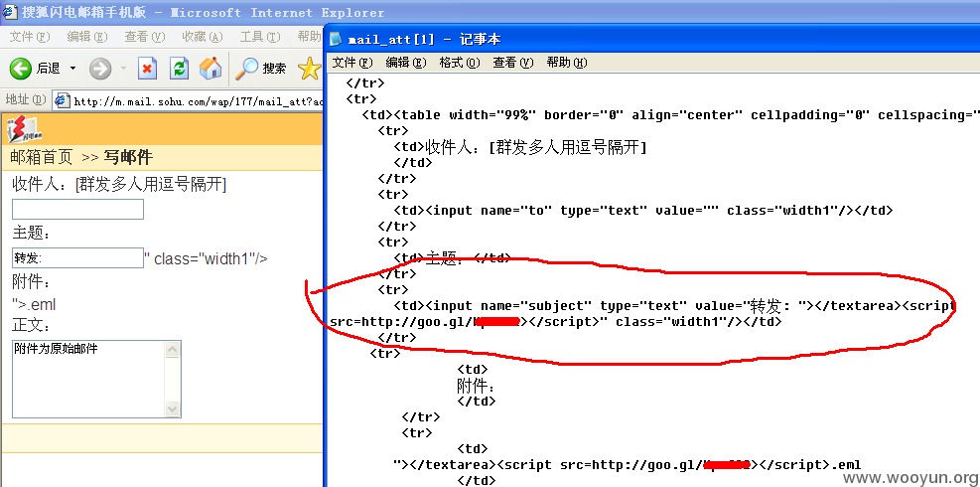Click the IE Home icon
The width and height of the screenshot is (980, 487).
click(x=210, y=69)
